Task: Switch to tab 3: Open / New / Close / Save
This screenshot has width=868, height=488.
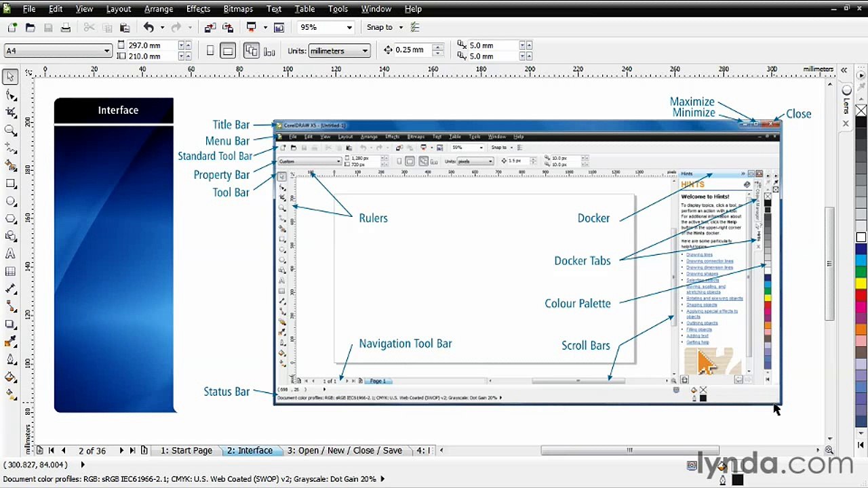Action: (344, 450)
